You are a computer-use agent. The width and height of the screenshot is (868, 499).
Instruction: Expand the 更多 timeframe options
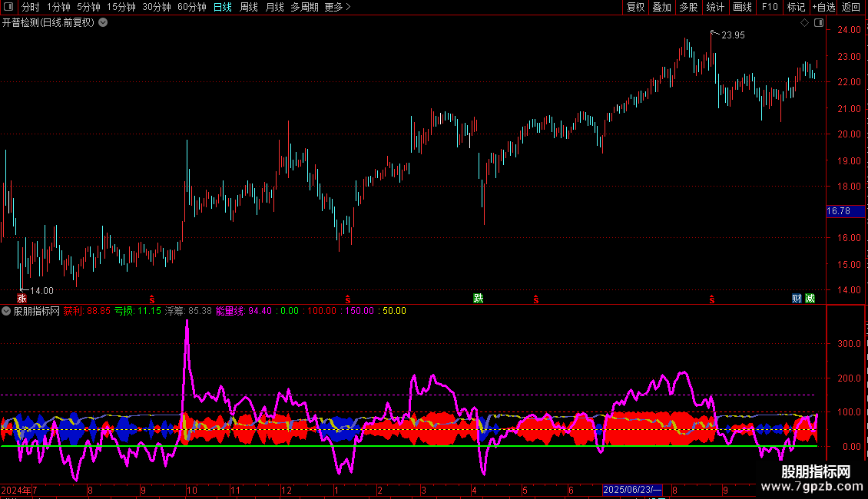[x=338, y=7]
